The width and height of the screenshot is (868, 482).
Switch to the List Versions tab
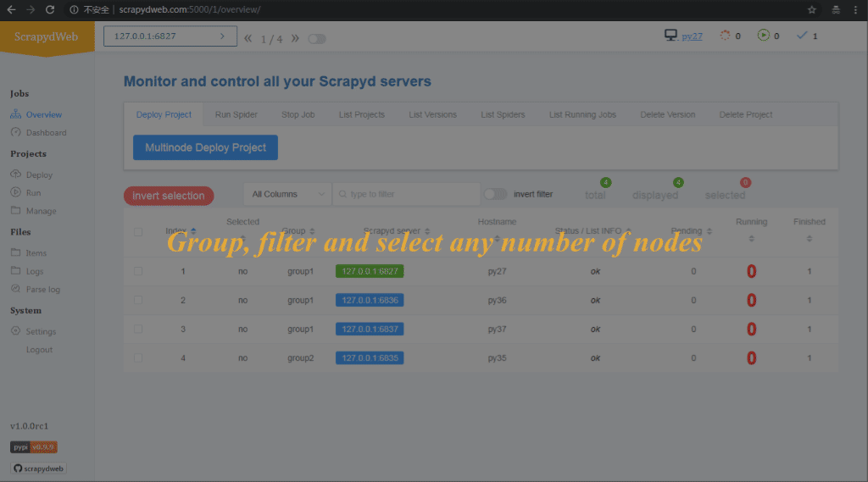click(433, 114)
